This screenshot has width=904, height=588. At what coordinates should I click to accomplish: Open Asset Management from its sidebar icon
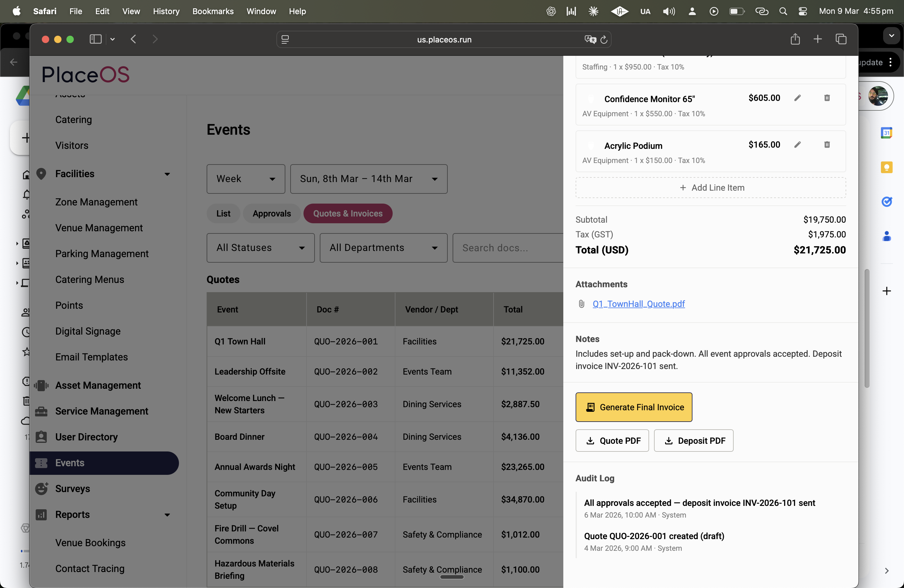tap(42, 386)
